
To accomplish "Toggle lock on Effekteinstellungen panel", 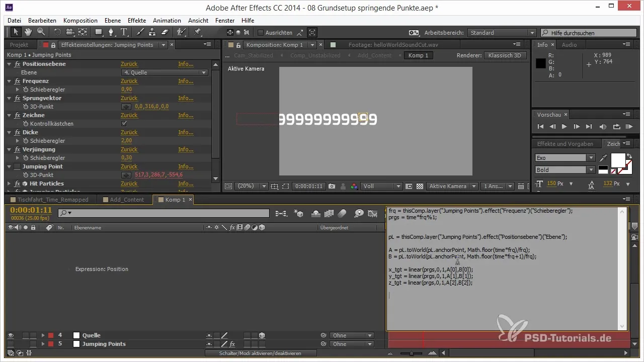I will 53,45.
